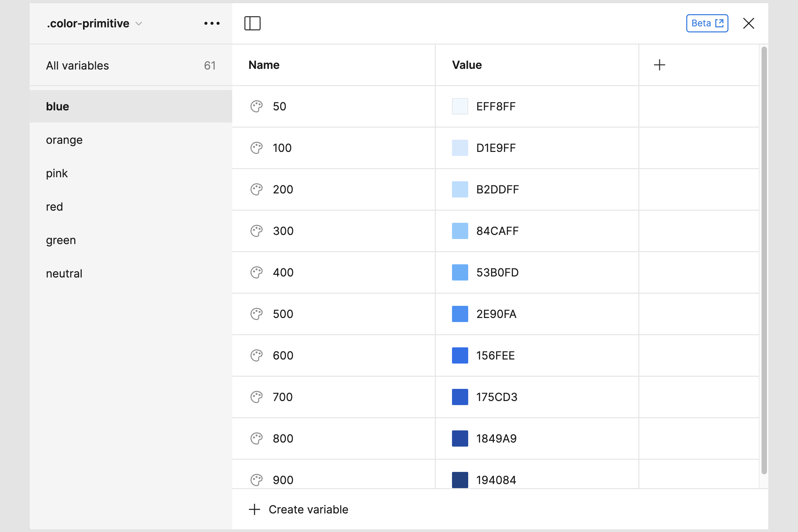This screenshot has width=798, height=532.
Task: Add a new mode column with plus icon
Action: pyautogui.click(x=659, y=65)
